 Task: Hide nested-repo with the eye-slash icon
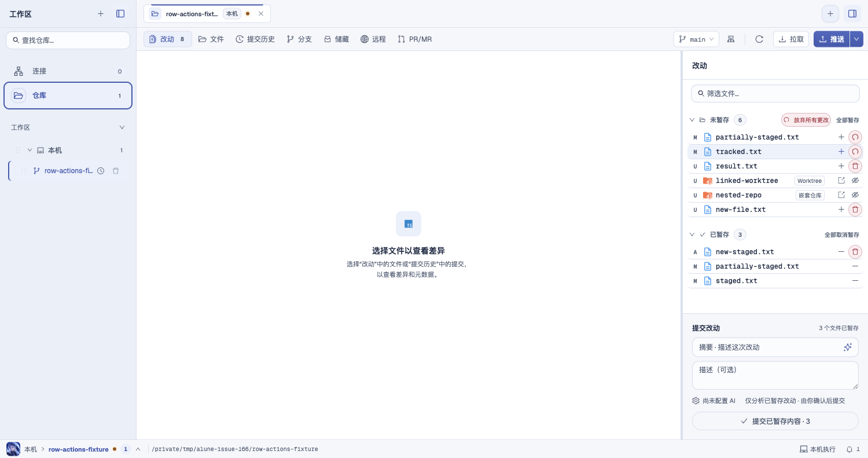[855, 195]
